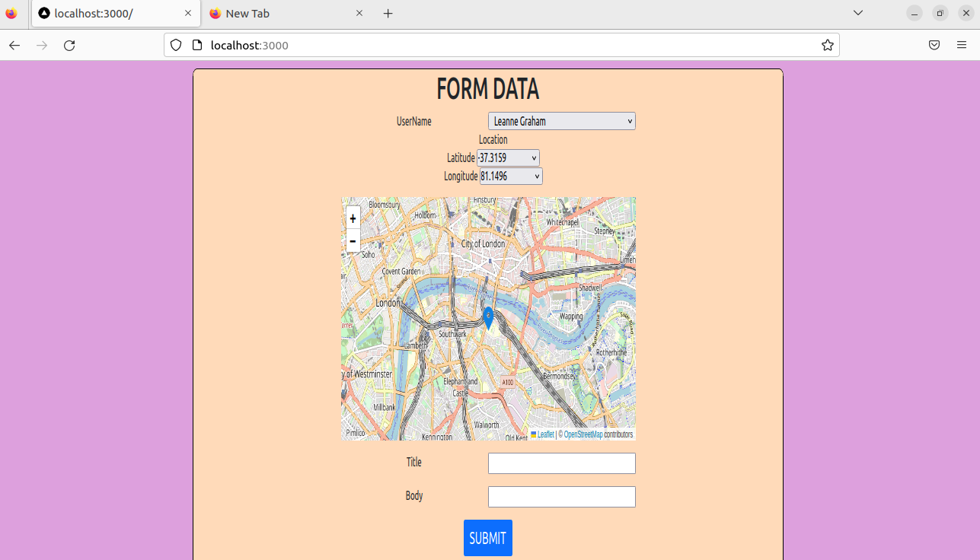Open the Longitude dropdown
980x560 pixels.
[x=510, y=176]
